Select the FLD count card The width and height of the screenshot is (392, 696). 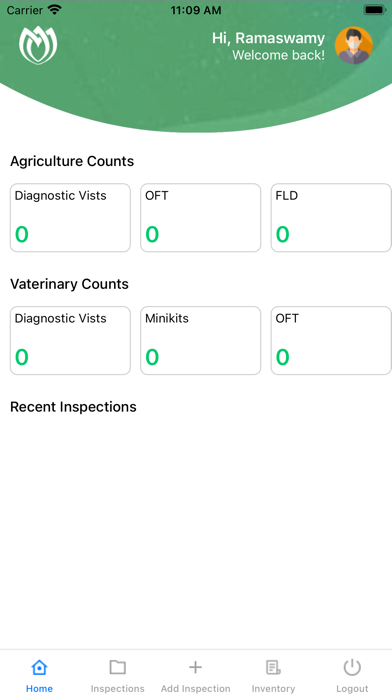(x=331, y=218)
